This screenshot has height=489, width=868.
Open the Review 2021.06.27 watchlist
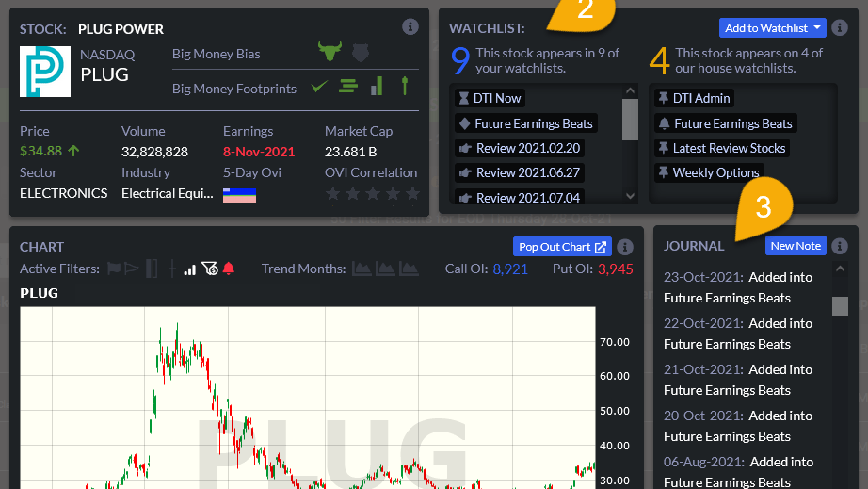coord(520,172)
